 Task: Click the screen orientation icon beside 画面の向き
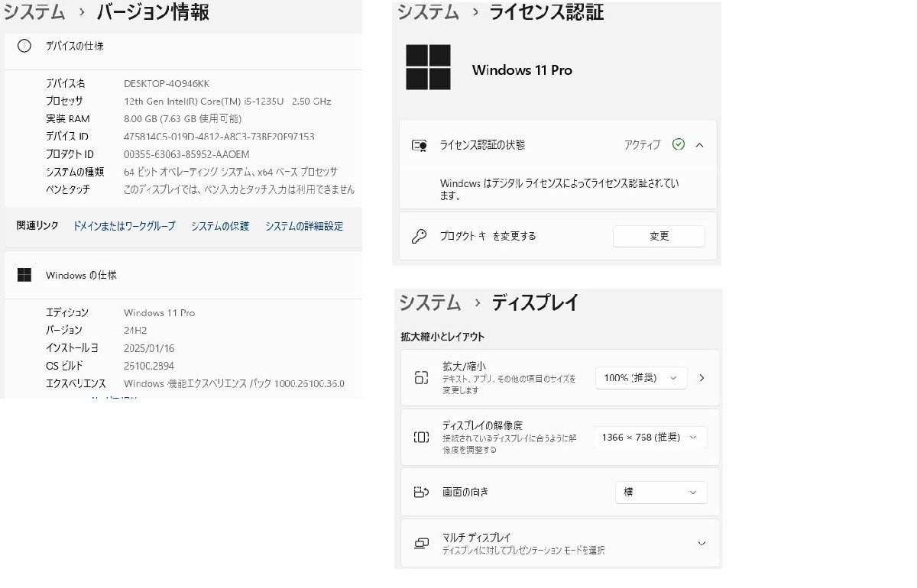click(x=421, y=492)
